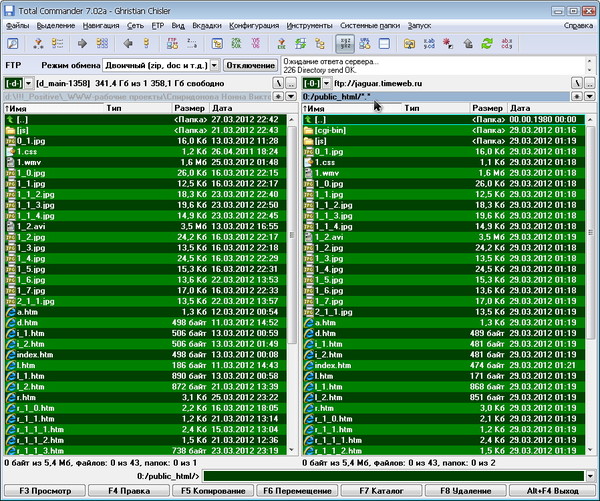Select 1_2.avi in left panel
The height and width of the screenshot is (501, 600).
click(x=145, y=227)
